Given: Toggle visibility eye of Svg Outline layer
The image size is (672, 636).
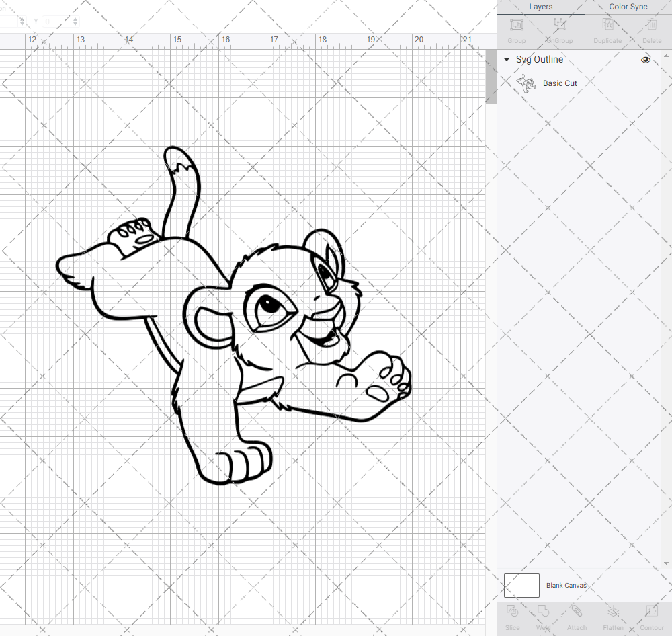Looking at the screenshot, I should click(645, 60).
